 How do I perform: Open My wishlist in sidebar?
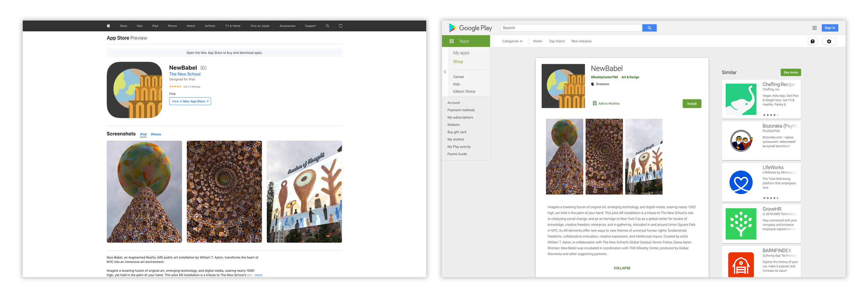click(x=456, y=139)
